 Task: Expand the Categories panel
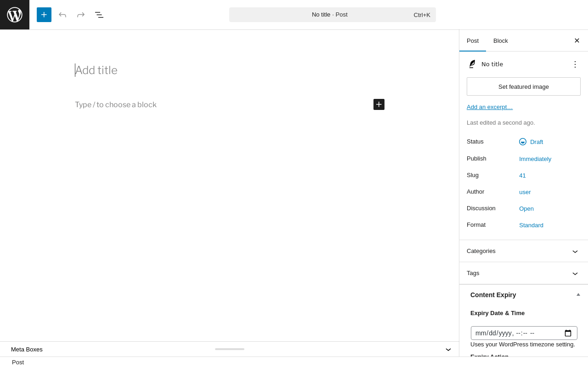(x=524, y=251)
